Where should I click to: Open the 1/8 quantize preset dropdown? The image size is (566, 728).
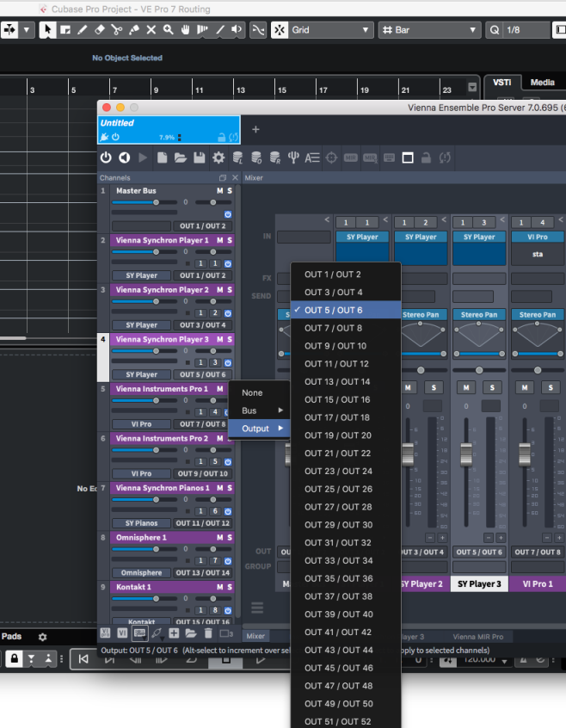pyautogui.click(x=526, y=30)
